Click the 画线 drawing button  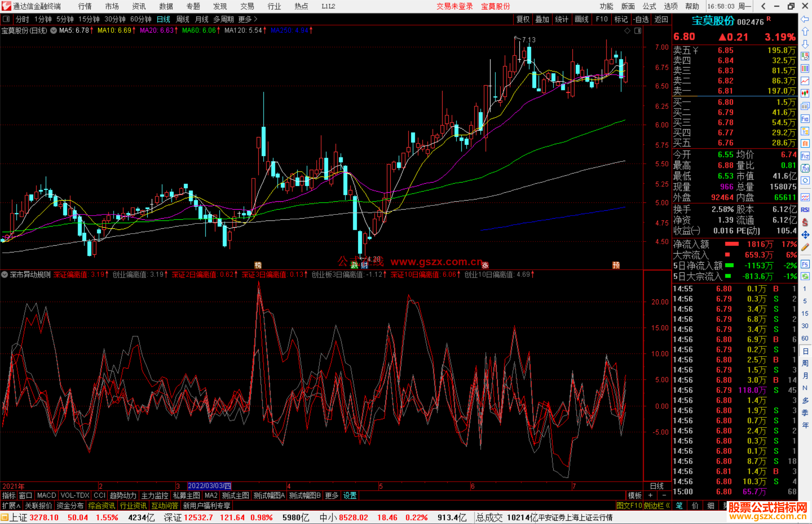(x=582, y=19)
